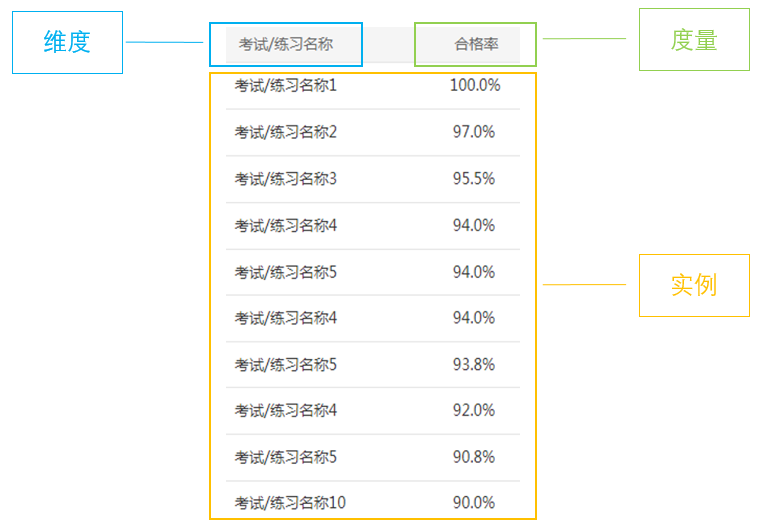Open the 考试/练习名称10 row entry
This screenshot has width=766, height=531.
[x=290, y=503]
